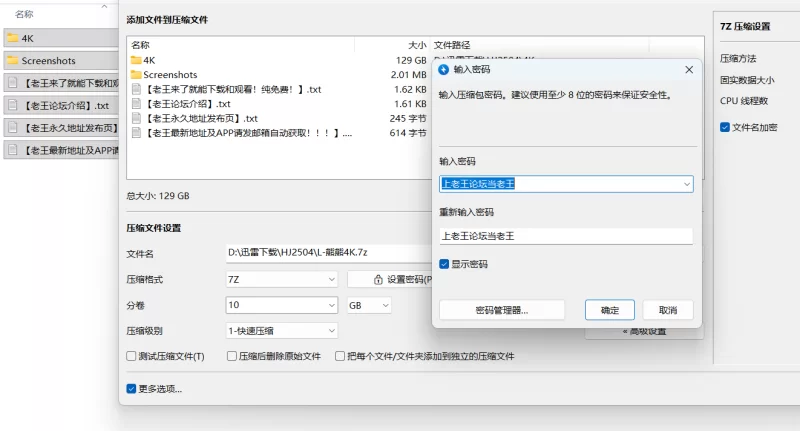Click the 输入密码 text field
Viewport: 800px width, 431px height.
[566, 184]
